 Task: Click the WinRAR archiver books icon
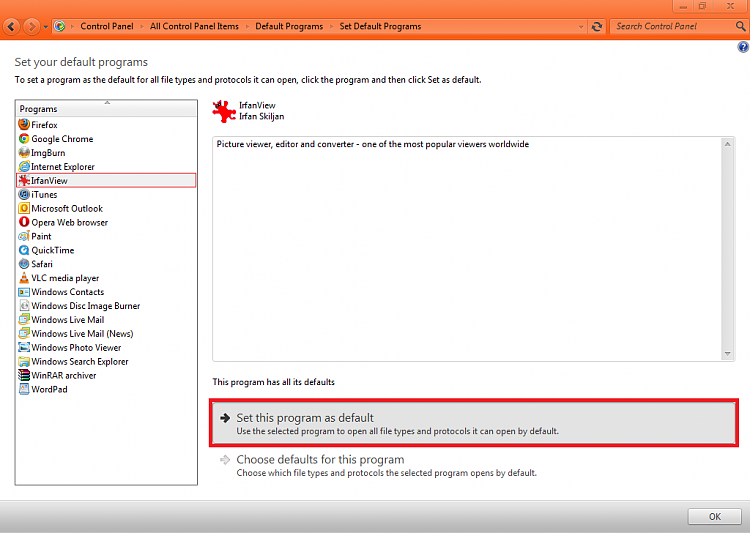tap(24, 375)
